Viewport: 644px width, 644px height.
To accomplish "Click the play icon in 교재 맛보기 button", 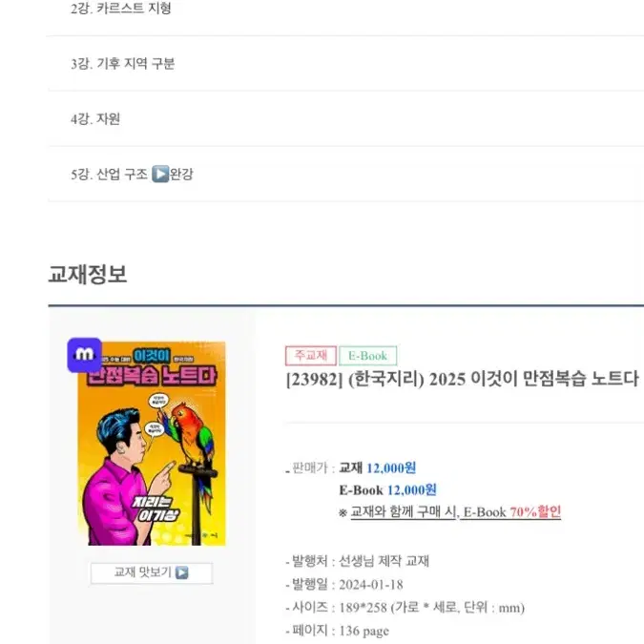I will (x=181, y=572).
